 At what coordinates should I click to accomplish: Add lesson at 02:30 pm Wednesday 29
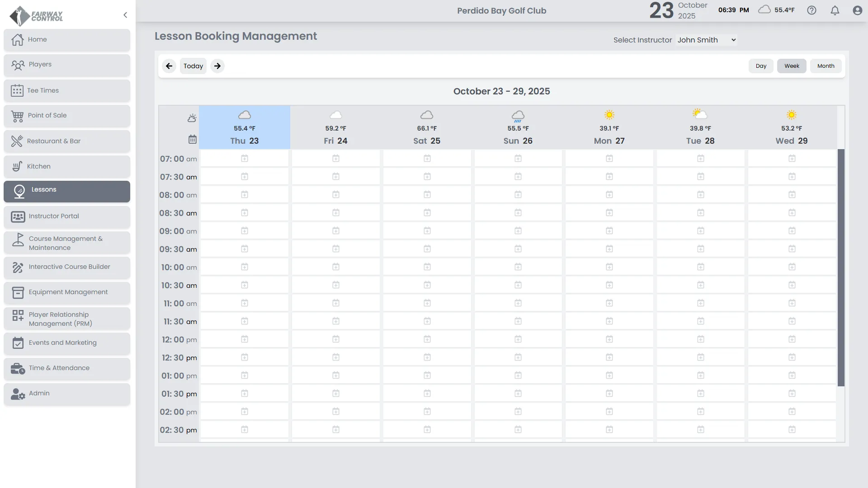792,430
